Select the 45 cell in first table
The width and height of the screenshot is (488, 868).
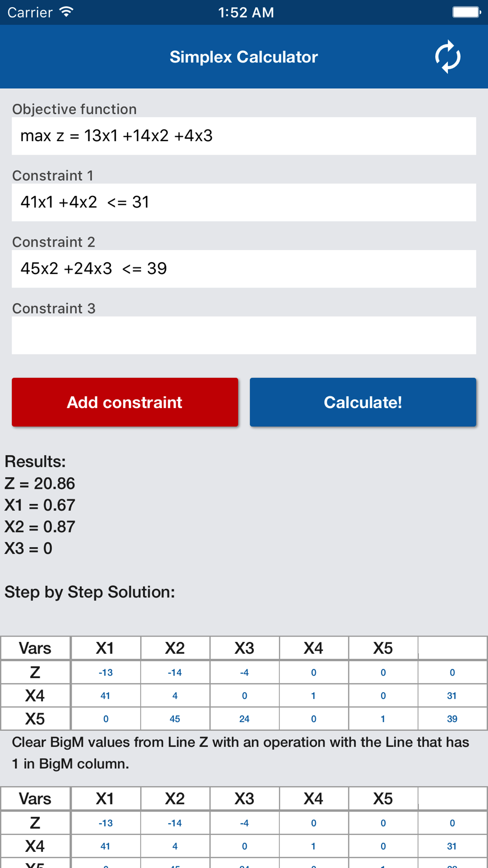click(x=175, y=719)
